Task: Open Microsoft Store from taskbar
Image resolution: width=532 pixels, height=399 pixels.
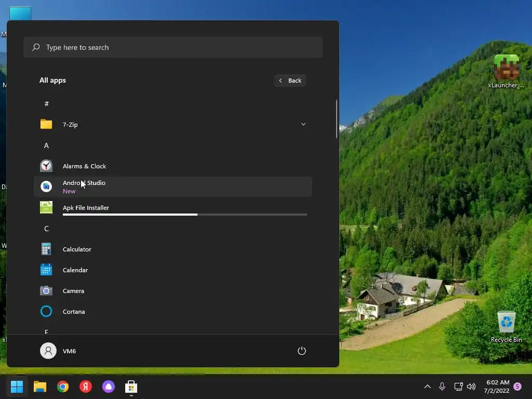Action: pyautogui.click(x=131, y=387)
